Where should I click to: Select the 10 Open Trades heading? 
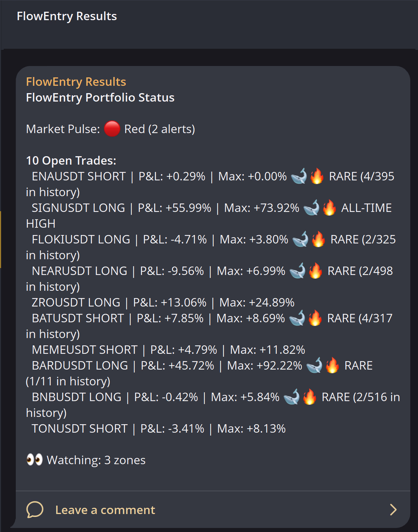70,161
